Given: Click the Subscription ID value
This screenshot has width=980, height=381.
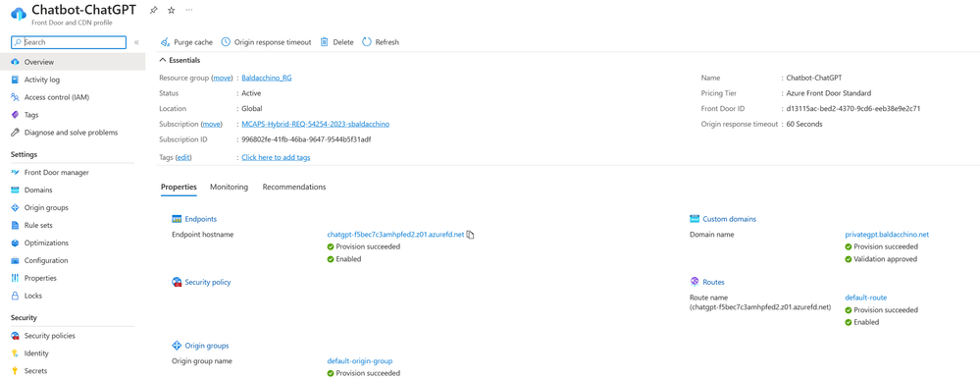Looking at the screenshot, I should click(306, 139).
